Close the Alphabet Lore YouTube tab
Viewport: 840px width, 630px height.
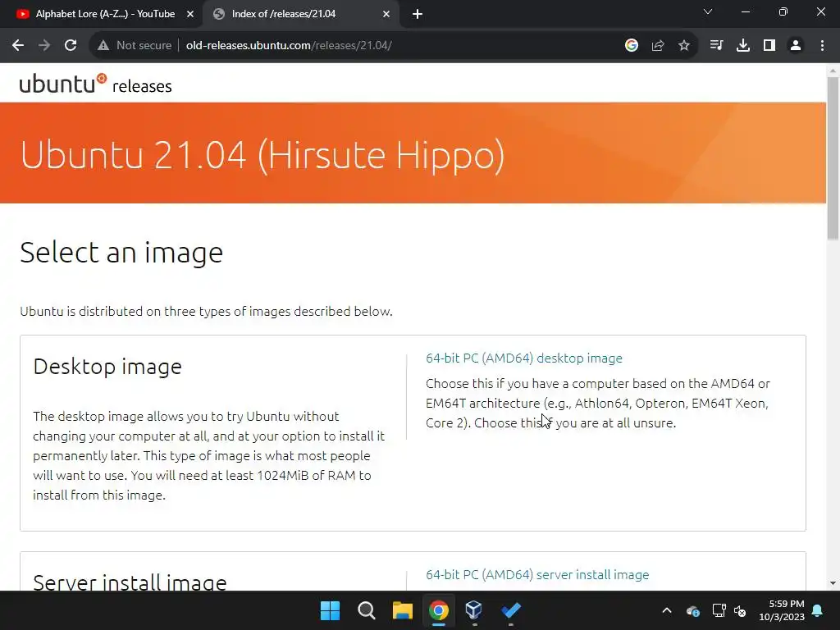click(190, 14)
